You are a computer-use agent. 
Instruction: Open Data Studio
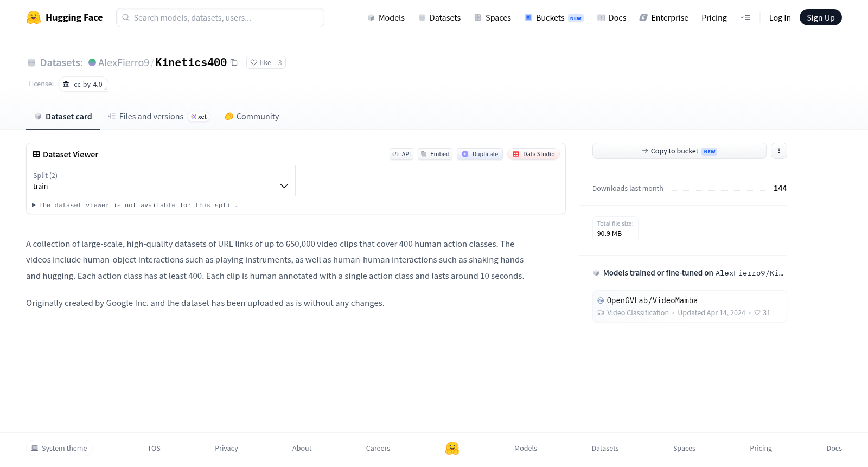tap(533, 154)
